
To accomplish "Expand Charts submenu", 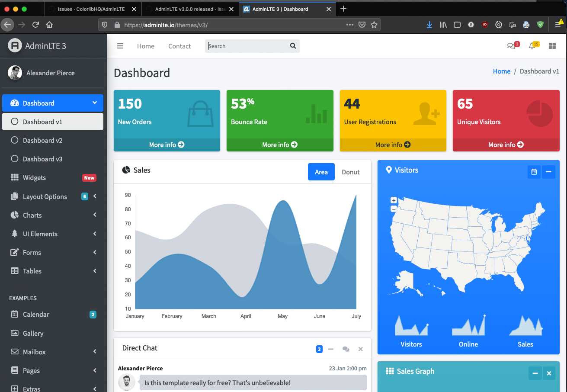I will tap(53, 215).
